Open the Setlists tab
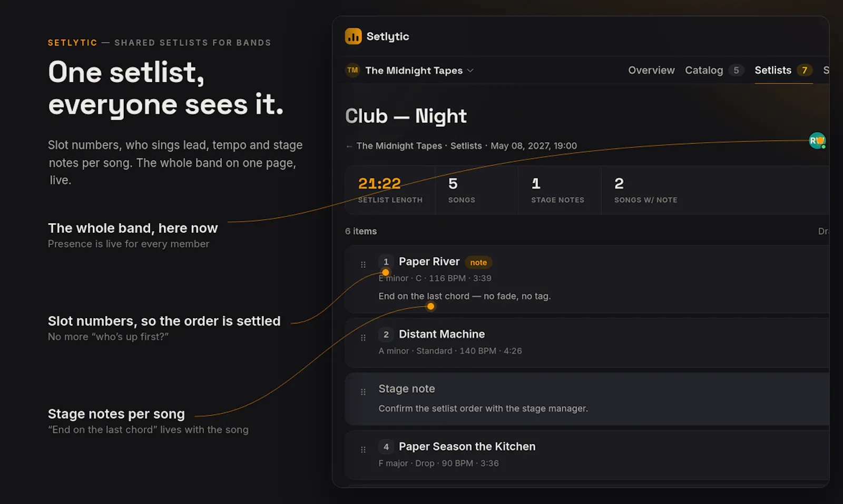This screenshot has height=504, width=843. (x=773, y=70)
